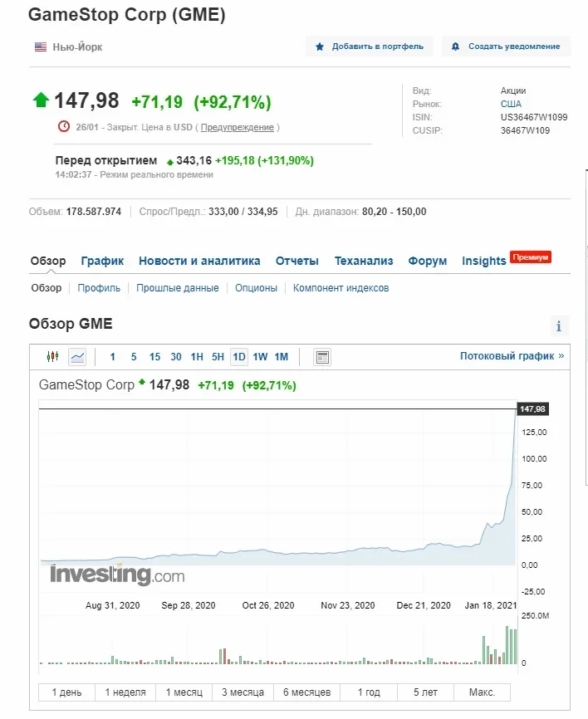Set chart range to 5 лет
The height and width of the screenshot is (719, 588).
click(425, 692)
